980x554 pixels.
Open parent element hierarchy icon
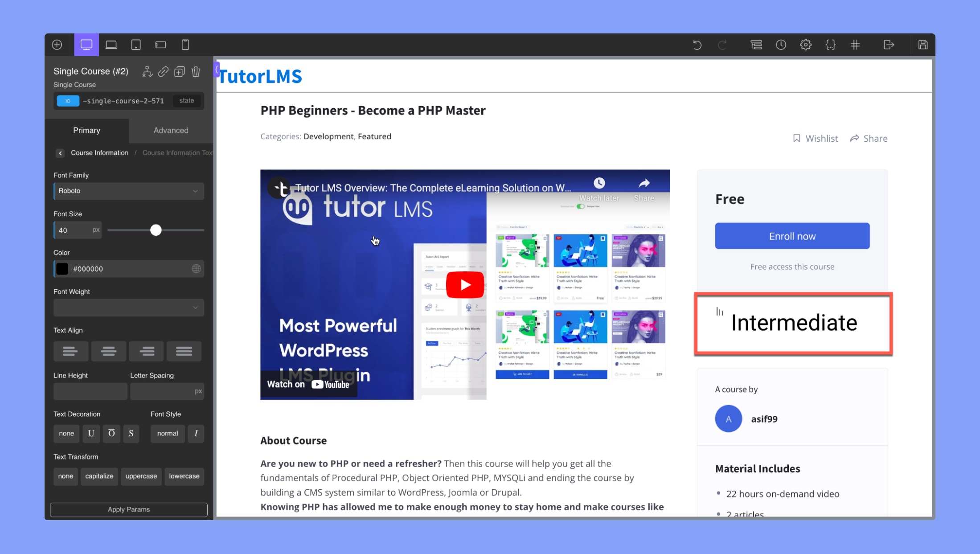(x=147, y=72)
